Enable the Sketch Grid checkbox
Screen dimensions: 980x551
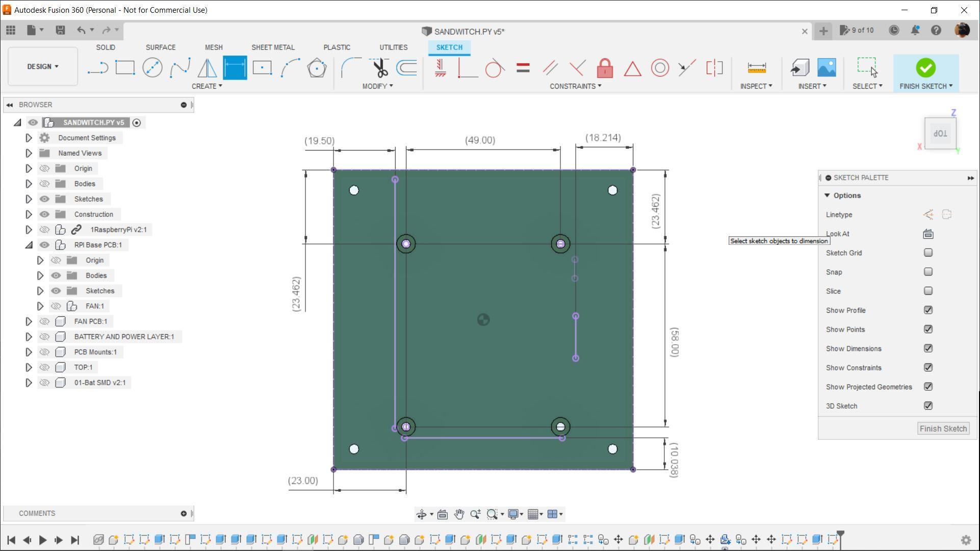tap(928, 253)
